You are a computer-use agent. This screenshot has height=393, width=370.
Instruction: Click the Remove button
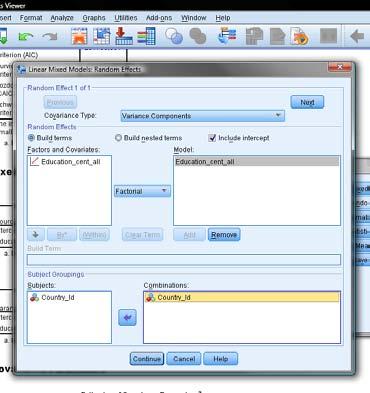(x=224, y=235)
